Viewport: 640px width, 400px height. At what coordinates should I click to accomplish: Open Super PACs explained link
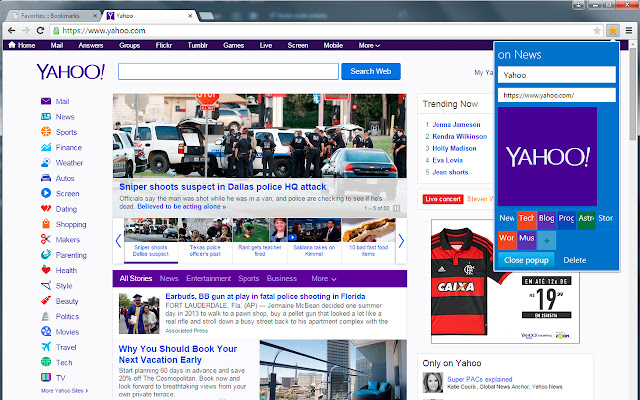[x=480, y=379]
